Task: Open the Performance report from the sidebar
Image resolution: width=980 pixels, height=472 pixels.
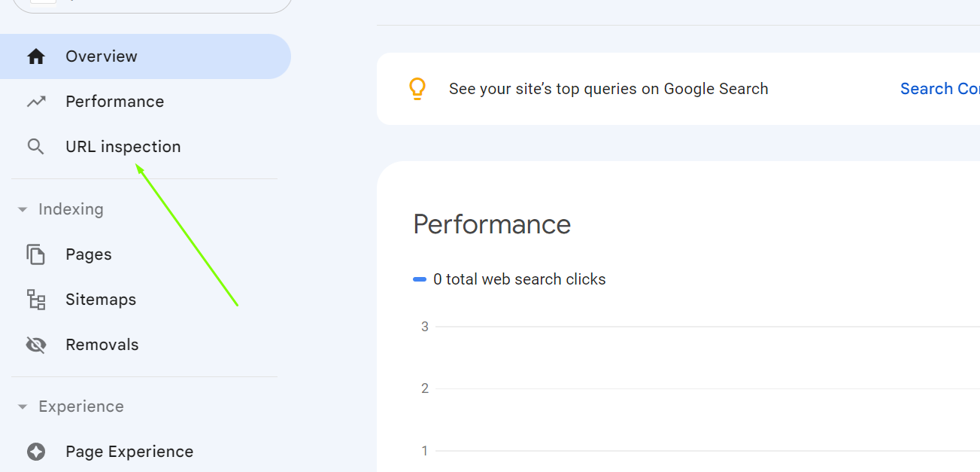Action: point(114,102)
